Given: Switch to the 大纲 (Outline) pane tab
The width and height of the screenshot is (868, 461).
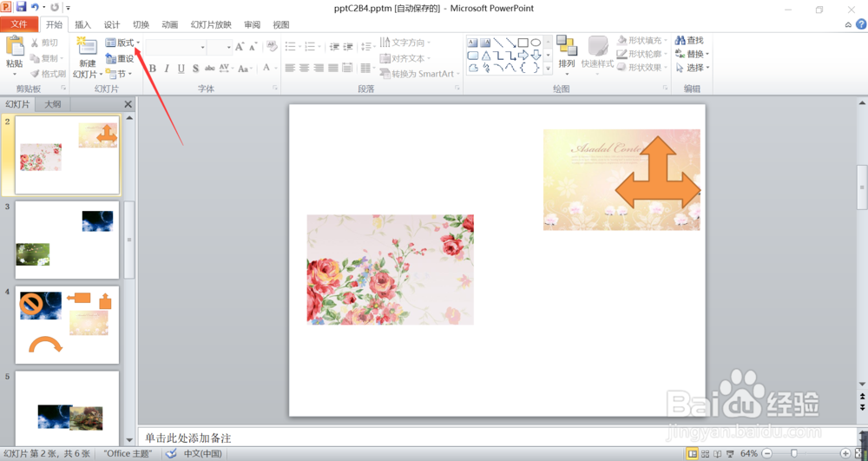Looking at the screenshot, I should [x=53, y=104].
